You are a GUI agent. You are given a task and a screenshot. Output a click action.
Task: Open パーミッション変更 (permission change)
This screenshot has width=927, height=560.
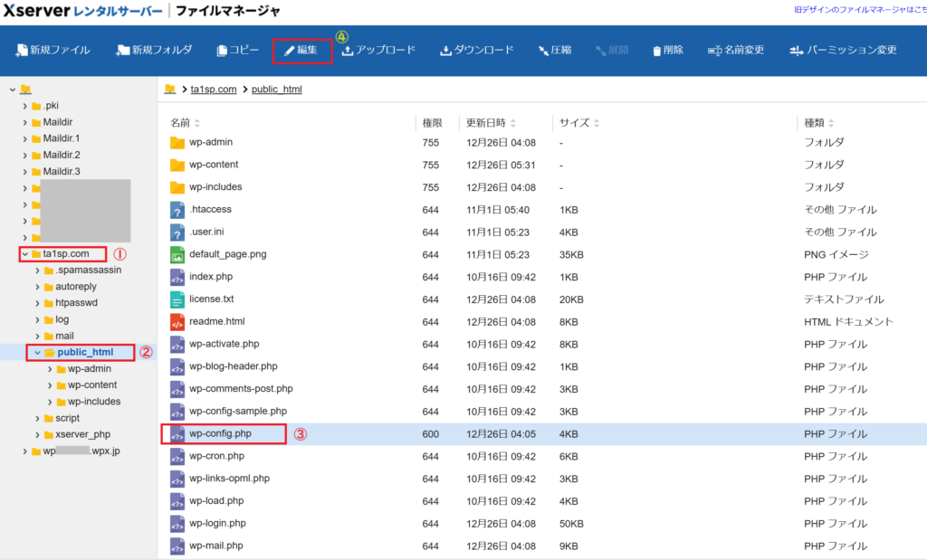click(843, 50)
